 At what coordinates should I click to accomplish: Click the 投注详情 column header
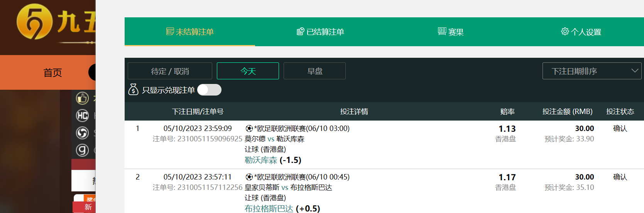click(354, 111)
